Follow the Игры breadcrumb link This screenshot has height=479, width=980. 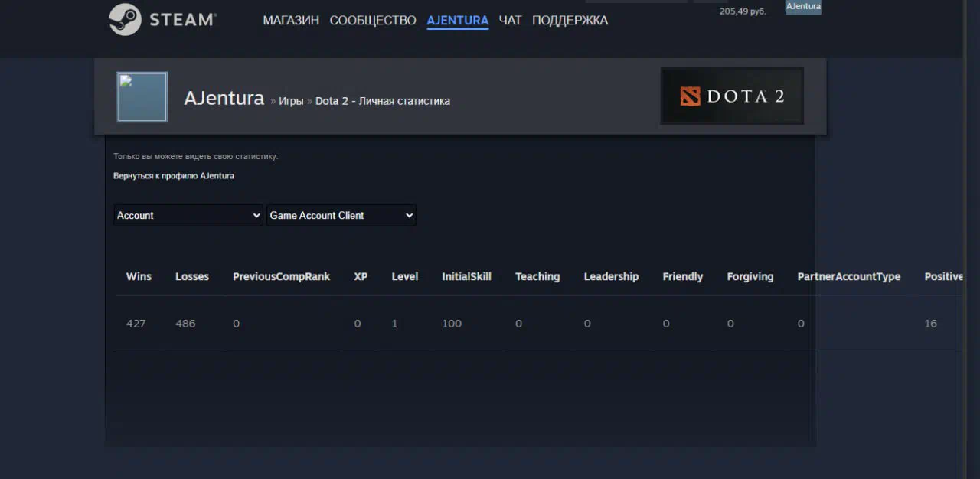pos(291,101)
